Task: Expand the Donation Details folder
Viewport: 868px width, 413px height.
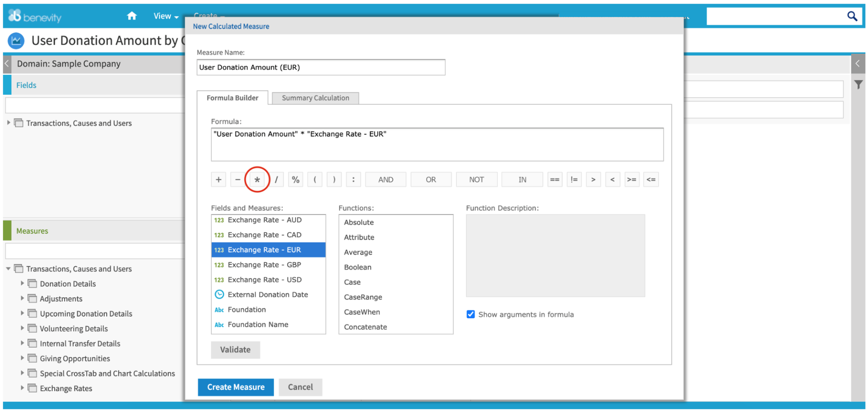Action: click(22, 283)
